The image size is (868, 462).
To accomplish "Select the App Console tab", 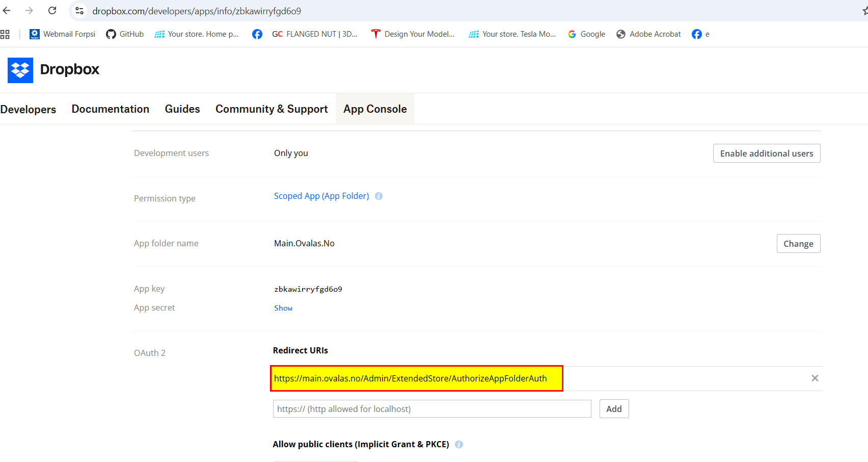I will click(375, 109).
